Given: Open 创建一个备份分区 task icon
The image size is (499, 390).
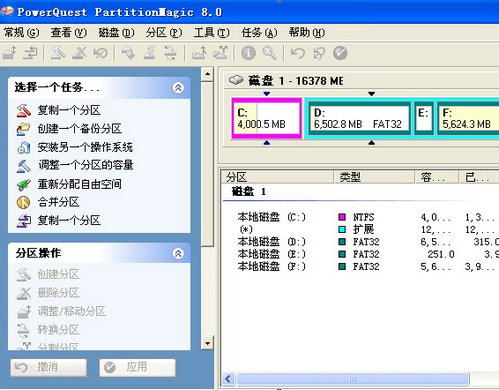Looking at the screenshot, I should tap(24, 129).
